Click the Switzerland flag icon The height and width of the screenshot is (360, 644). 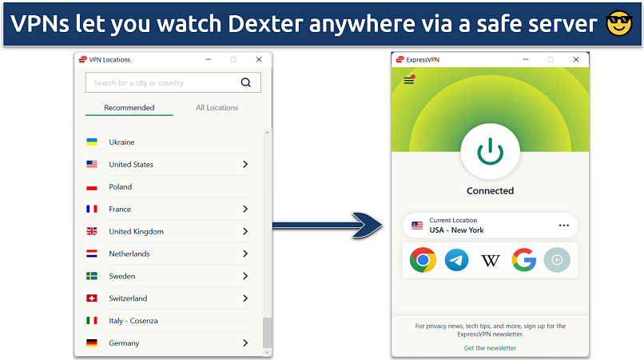coord(92,298)
